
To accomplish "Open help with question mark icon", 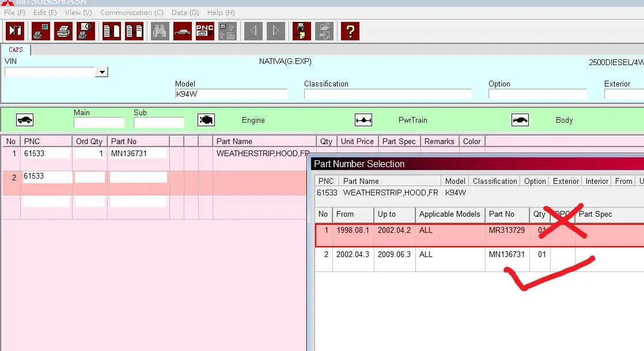I will [350, 31].
